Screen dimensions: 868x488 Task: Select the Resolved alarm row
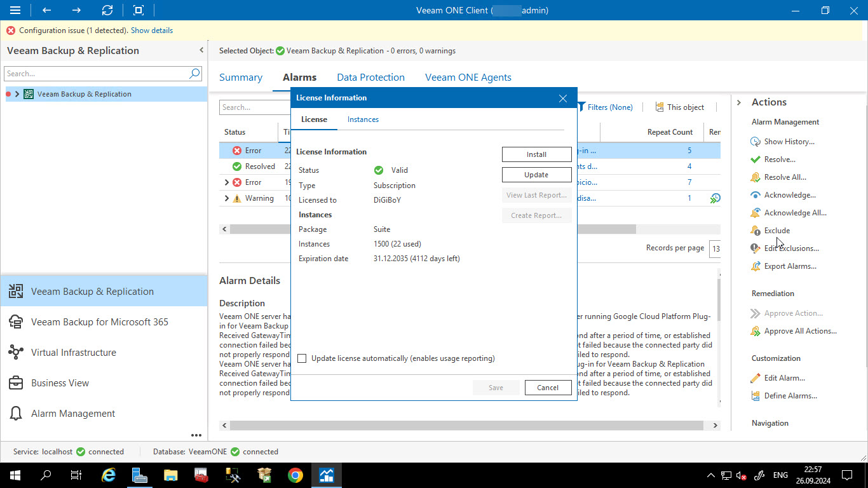point(470,166)
